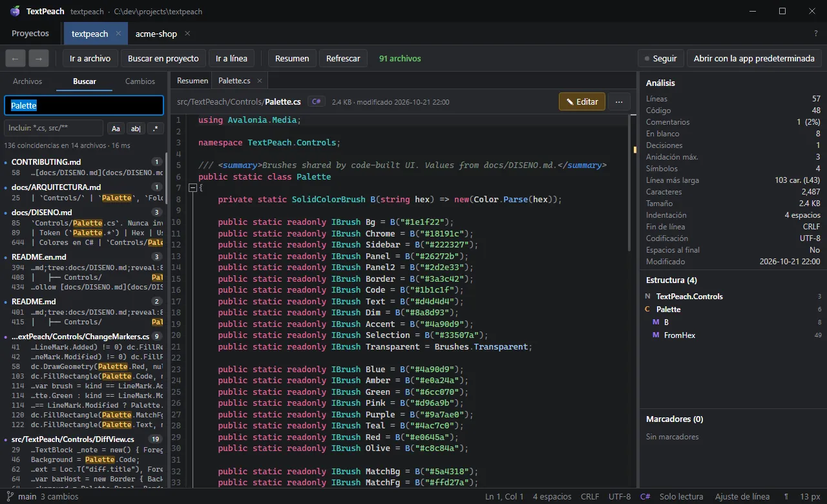This screenshot has height=504, width=827.
Task: Open the Proyectos tab
Action: tap(30, 34)
